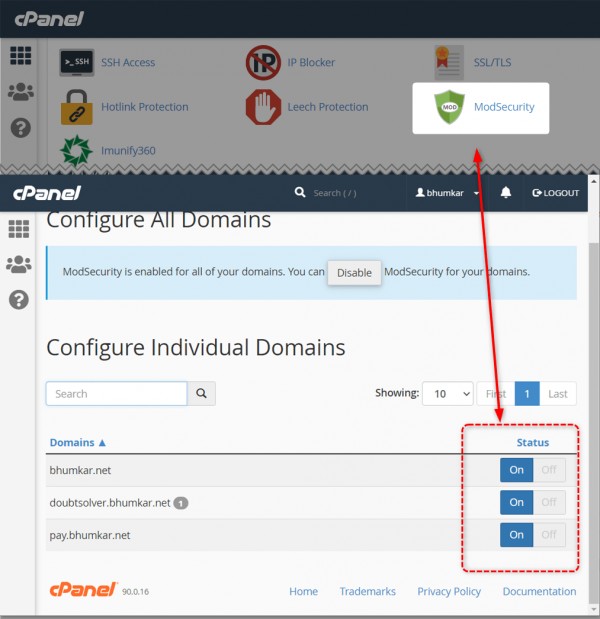Screen dimensions: 600x619
Task: Toggle ModSecurity off for bhumkar.net
Action: tap(548, 471)
